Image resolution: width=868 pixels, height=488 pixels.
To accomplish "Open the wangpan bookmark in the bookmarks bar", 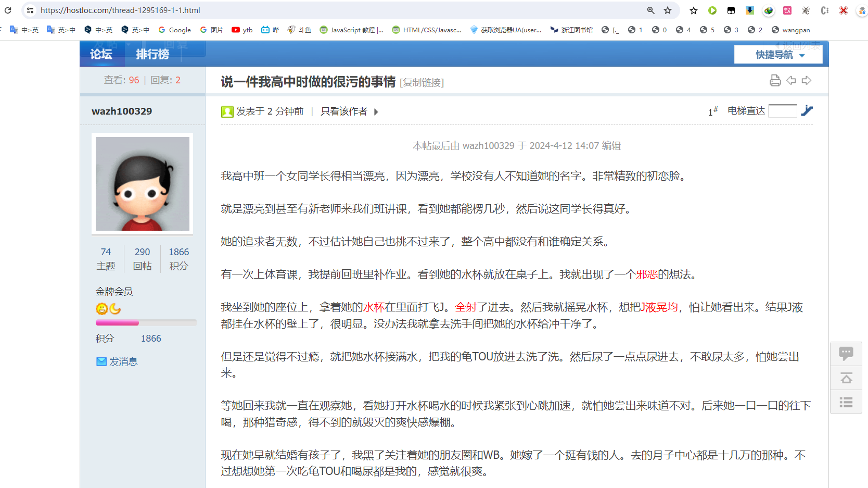I will click(790, 30).
